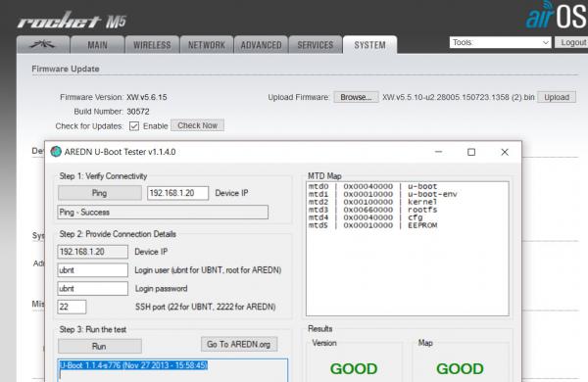Image resolution: width=588 pixels, height=382 pixels.
Task: Click the mtd3 rootfs row
Action: [372, 210]
